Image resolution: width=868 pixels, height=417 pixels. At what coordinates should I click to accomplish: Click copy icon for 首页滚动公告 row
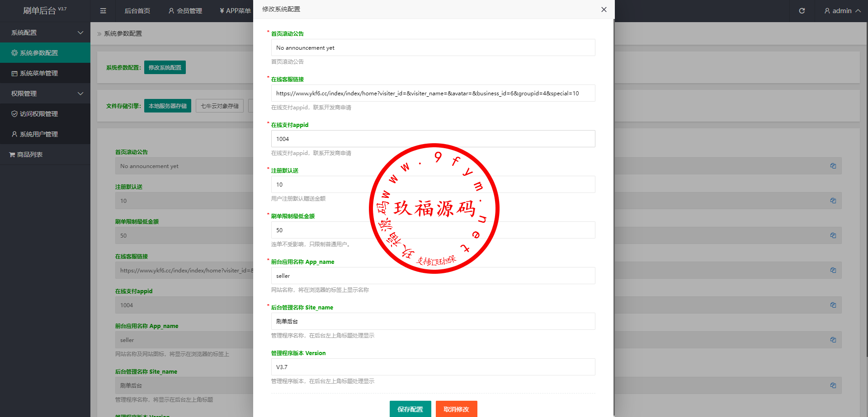click(833, 166)
